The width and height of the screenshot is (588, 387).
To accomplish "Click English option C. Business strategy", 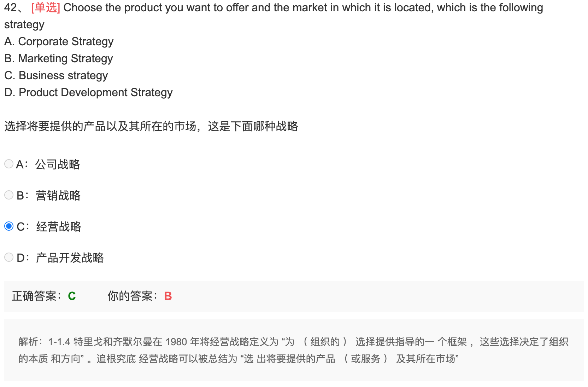I will (x=56, y=75).
